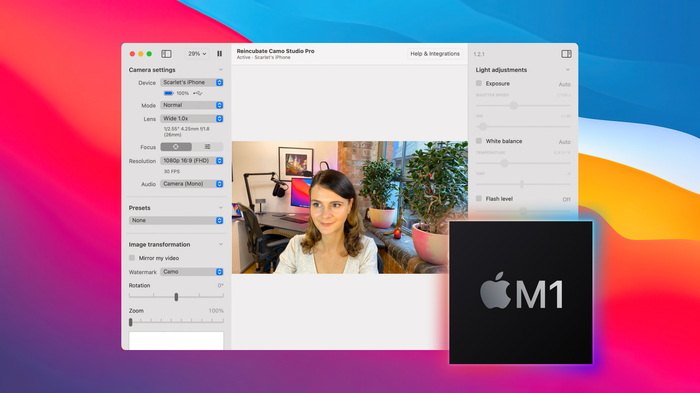700x393 pixels.
Task: Enable the Mirror my video checkbox
Action: point(132,258)
